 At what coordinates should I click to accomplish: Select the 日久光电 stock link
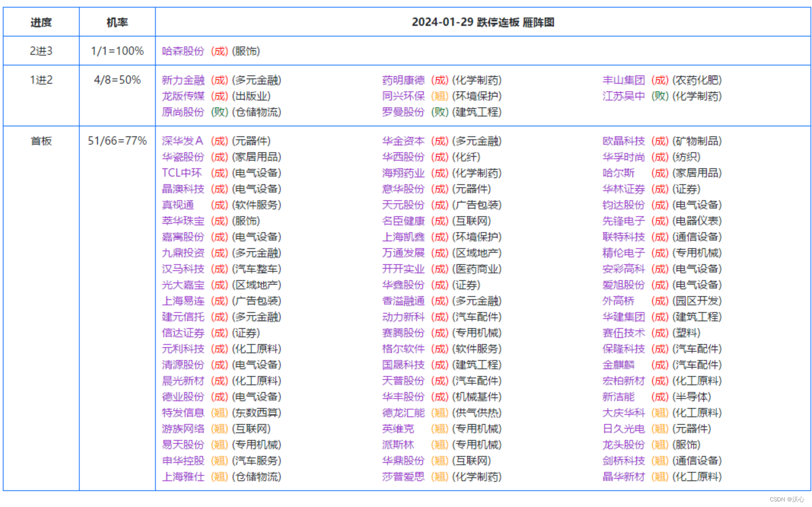point(623,429)
